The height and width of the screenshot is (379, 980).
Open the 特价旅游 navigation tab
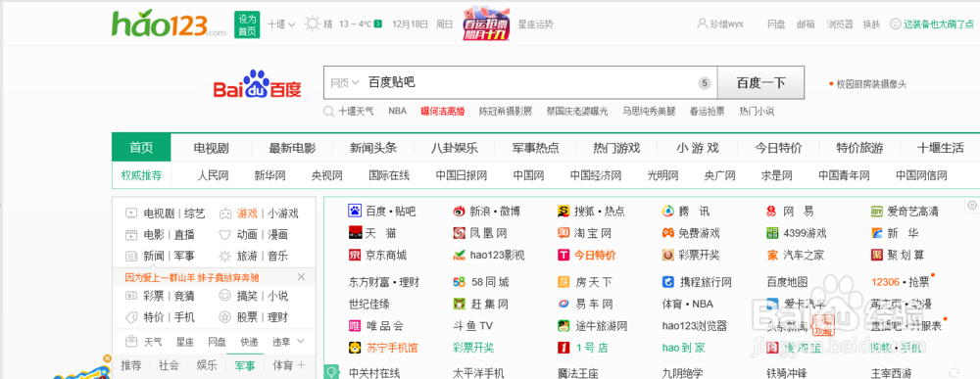[x=860, y=149]
